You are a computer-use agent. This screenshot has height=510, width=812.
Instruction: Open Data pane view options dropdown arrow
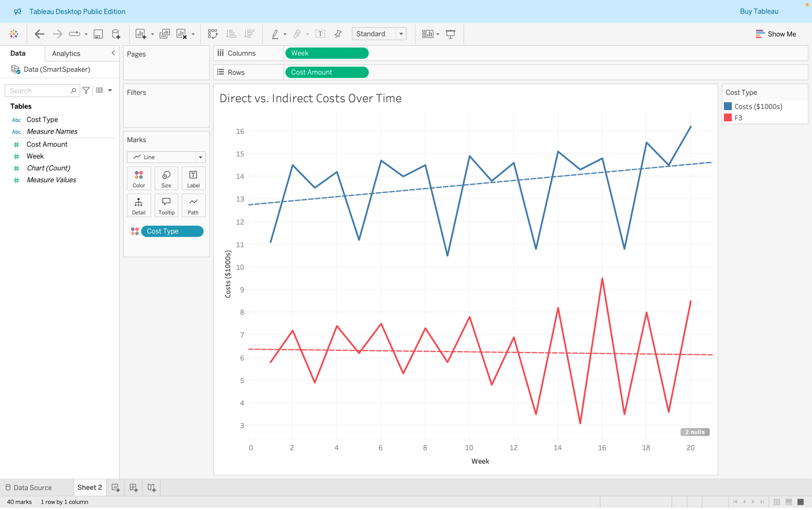(110, 90)
